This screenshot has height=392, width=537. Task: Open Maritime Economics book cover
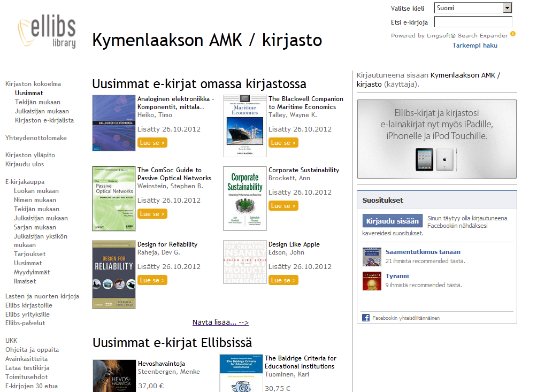pos(245,126)
